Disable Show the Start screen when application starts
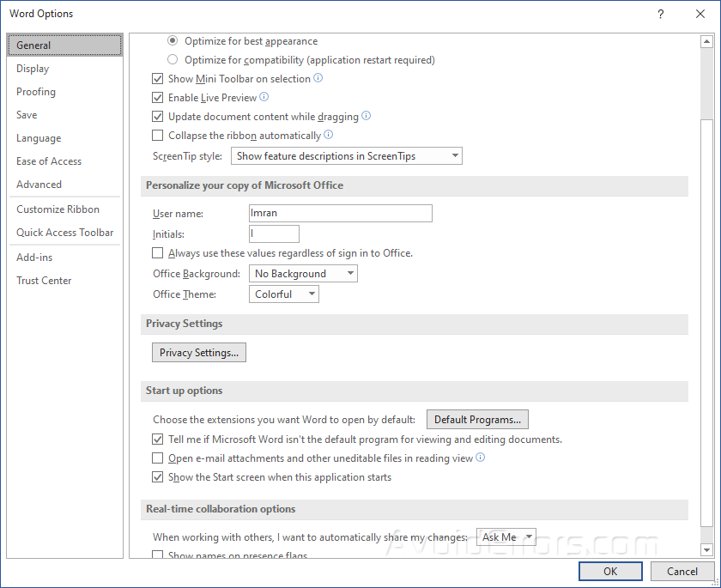 158,476
